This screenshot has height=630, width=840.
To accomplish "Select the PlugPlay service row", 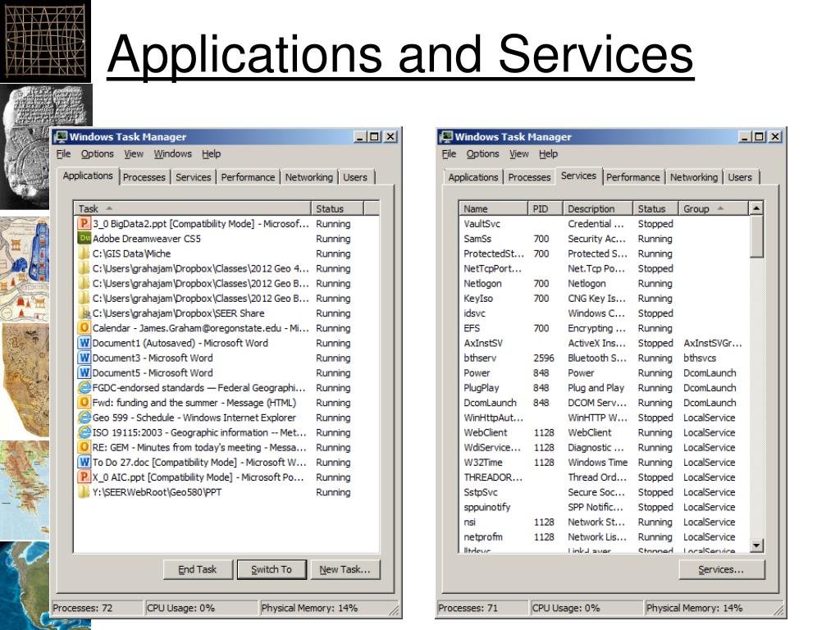I will 604,387.
